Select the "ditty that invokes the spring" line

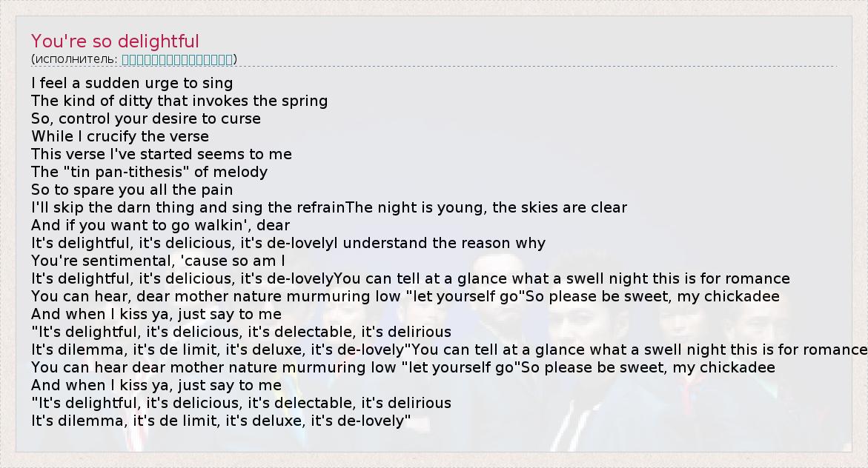click(179, 101)
